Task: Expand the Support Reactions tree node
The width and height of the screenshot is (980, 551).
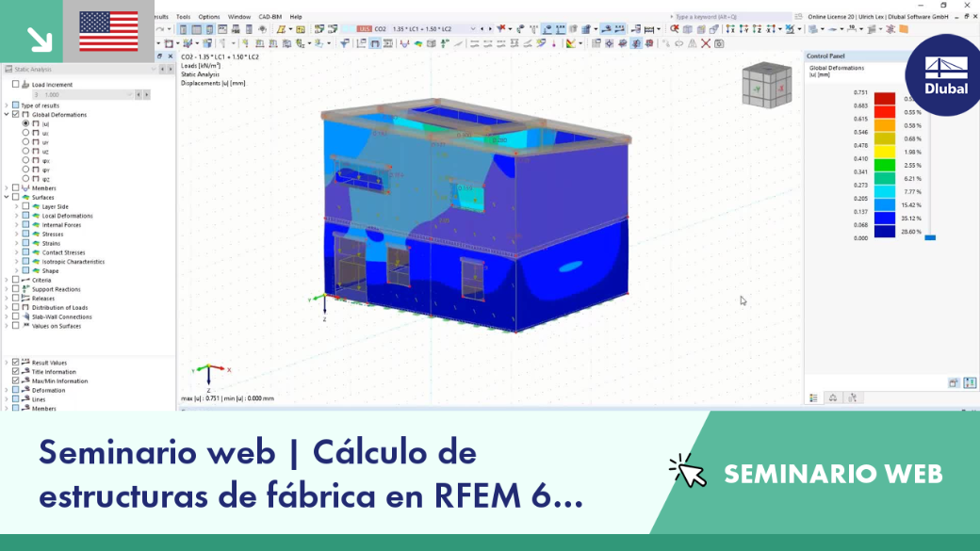Action: coord(7,289)
